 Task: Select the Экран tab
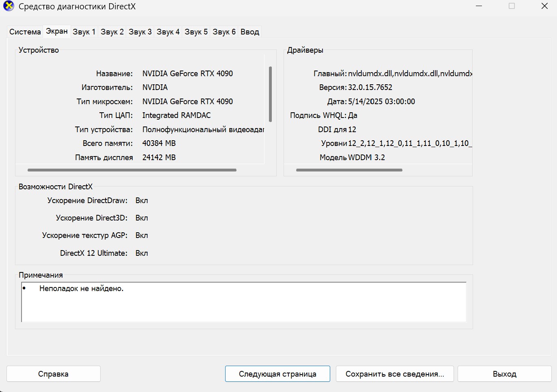pyautogui.click(x=57, y=31)
